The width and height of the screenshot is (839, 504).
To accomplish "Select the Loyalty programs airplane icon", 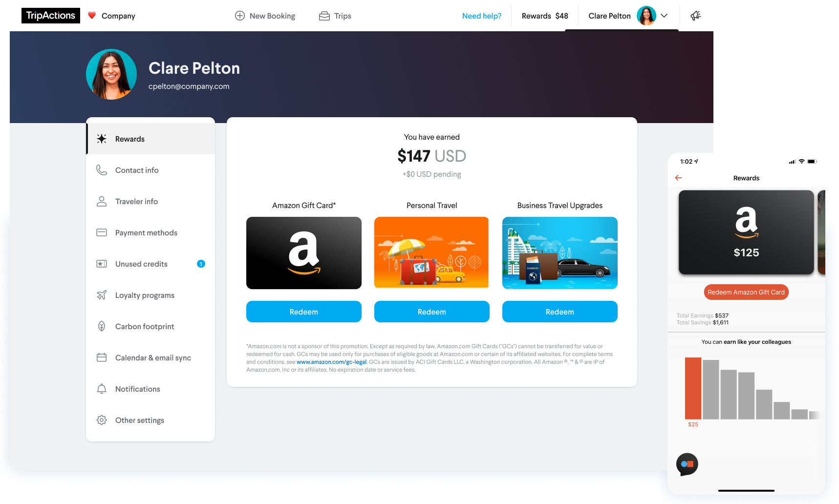I will pyautogui.click(x=102, y=295).
